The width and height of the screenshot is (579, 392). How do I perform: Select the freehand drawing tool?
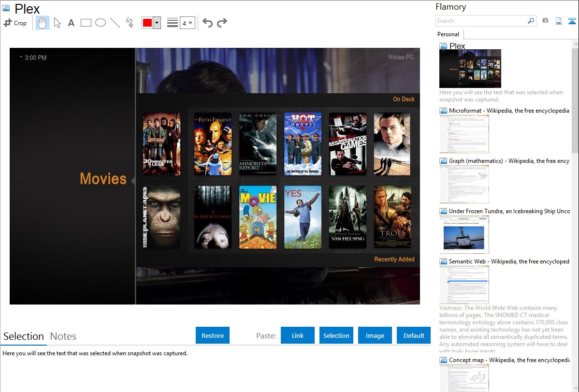click(x=130, y=23)
